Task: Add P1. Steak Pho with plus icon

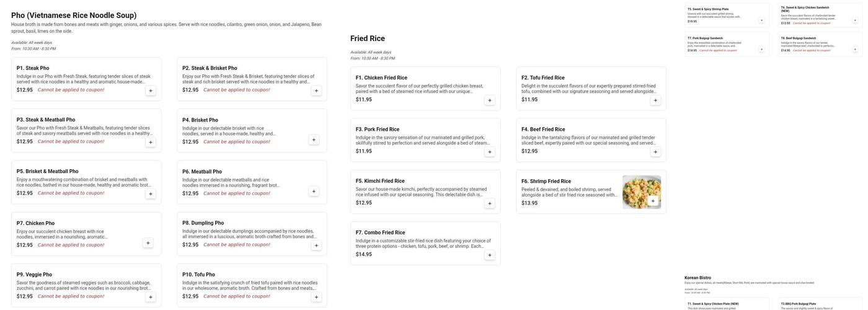Action: click(x=150, y=91)
